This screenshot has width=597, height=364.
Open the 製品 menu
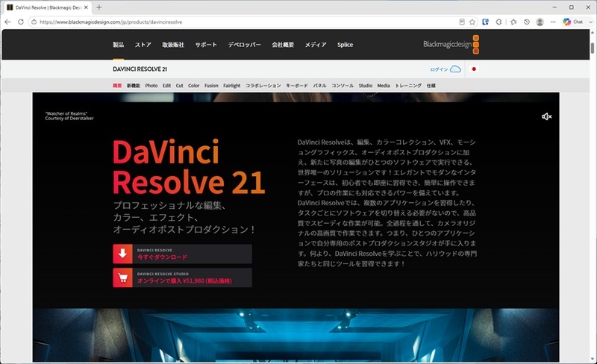tap(118, 45)
